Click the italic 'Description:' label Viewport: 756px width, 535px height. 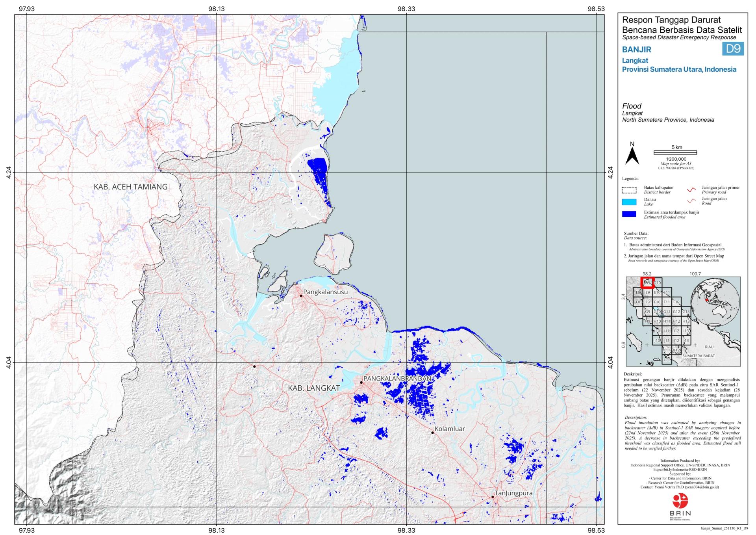(x=636, y=418)
